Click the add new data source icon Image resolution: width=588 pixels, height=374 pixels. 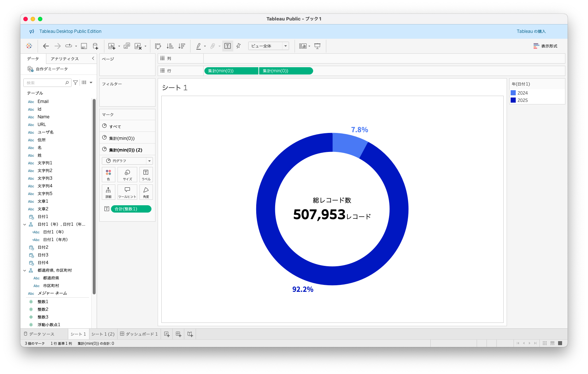[95, 46]
